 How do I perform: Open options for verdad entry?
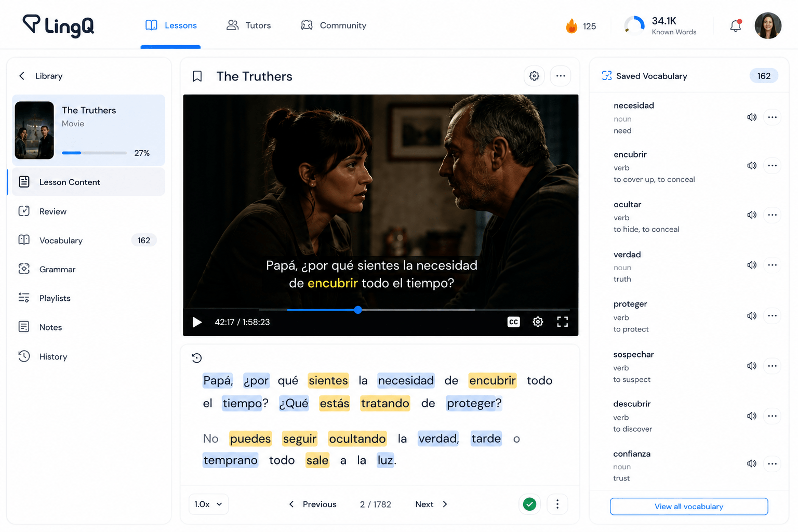click(773, 265)
